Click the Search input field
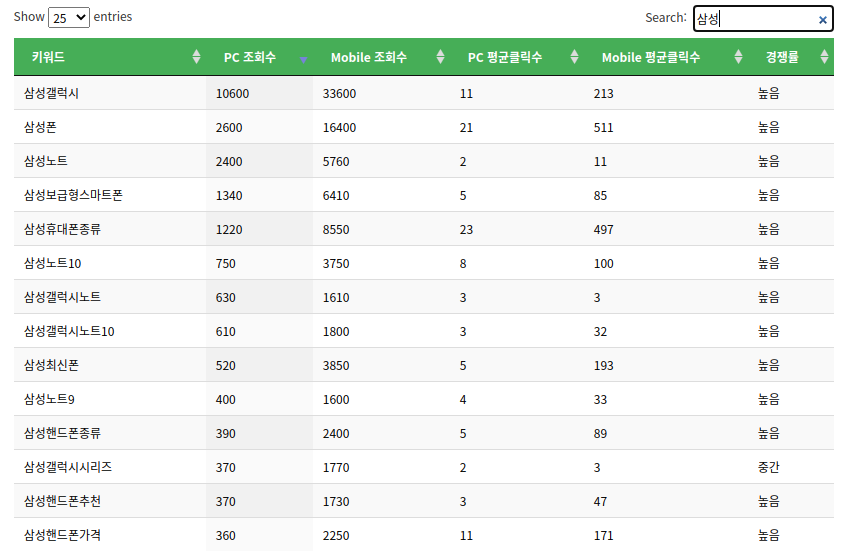This screenshot has width=841, height=551. [763, 19]
